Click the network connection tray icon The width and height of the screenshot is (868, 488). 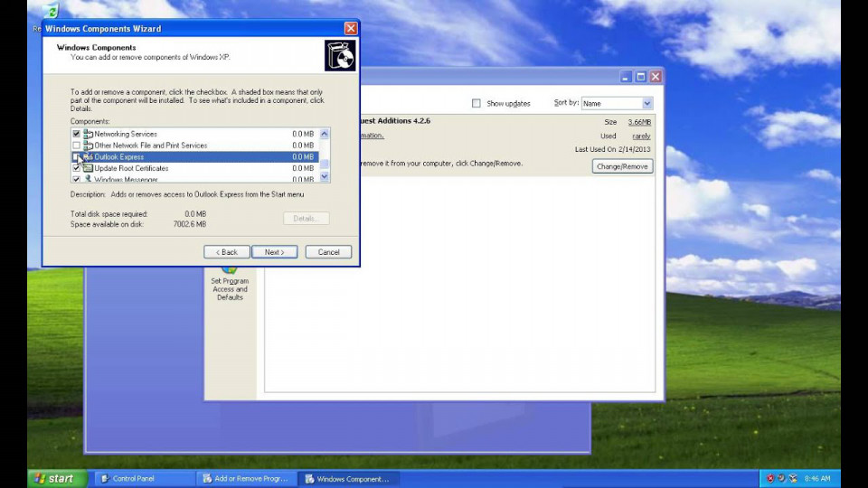coord(793,478)
